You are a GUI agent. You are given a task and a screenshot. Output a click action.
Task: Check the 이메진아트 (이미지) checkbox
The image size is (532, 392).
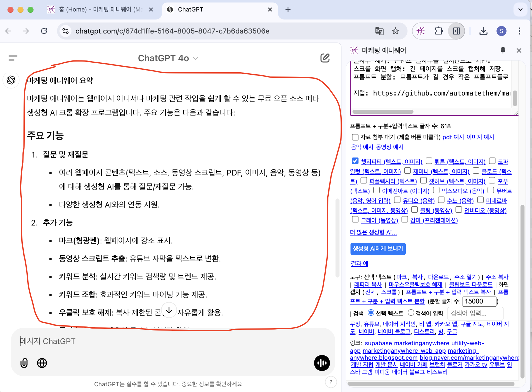(x=376, y=190)
